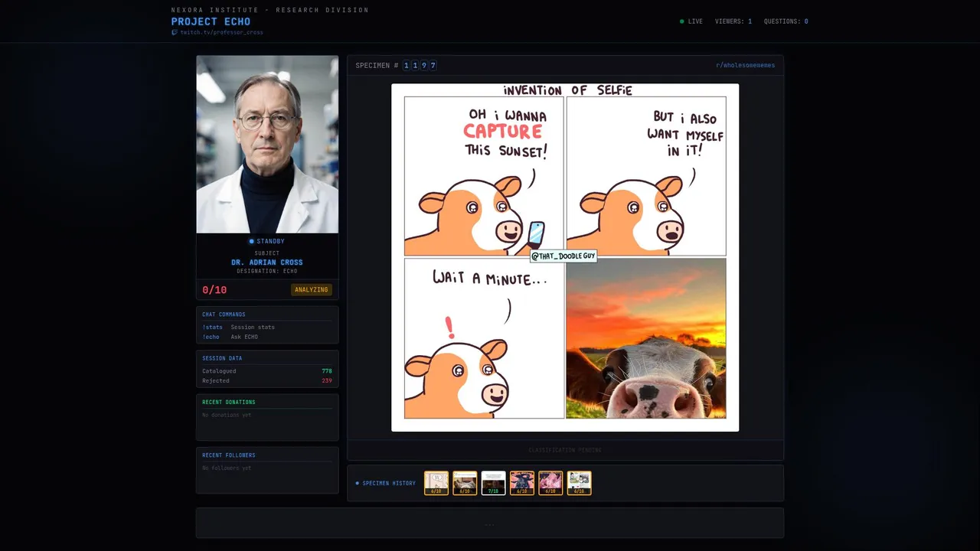
Task: Click "No donations yet" text
Action: [x=227, y=415]
